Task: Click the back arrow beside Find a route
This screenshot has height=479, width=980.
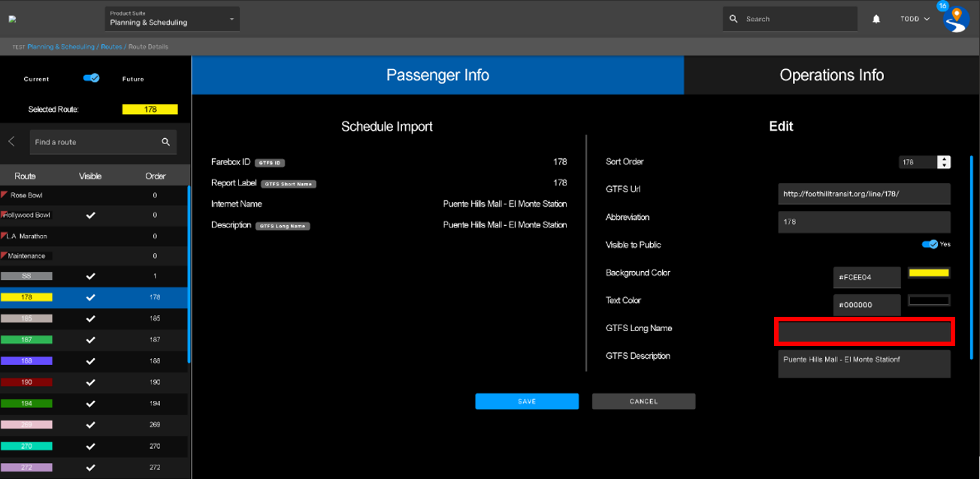Action: coord(12,141)
